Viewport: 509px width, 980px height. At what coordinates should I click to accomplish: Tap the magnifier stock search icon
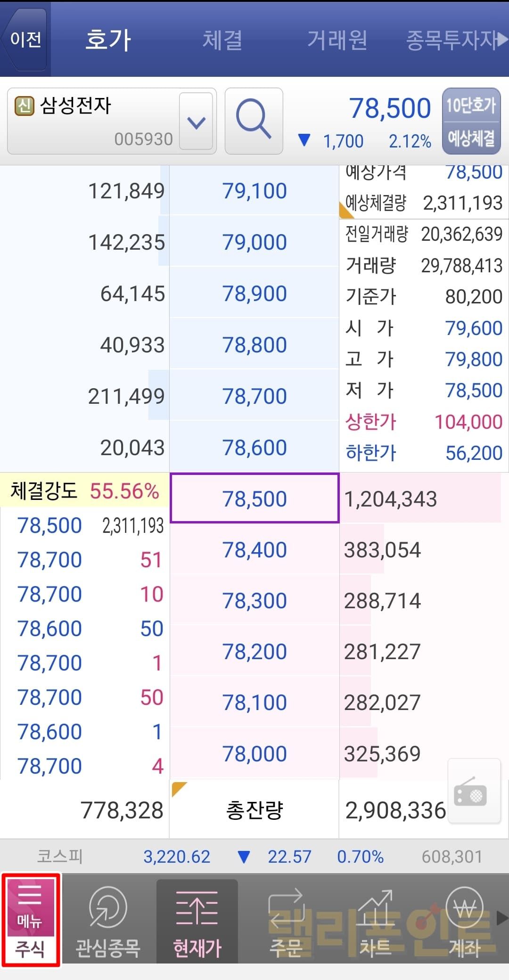click(254, 121)
